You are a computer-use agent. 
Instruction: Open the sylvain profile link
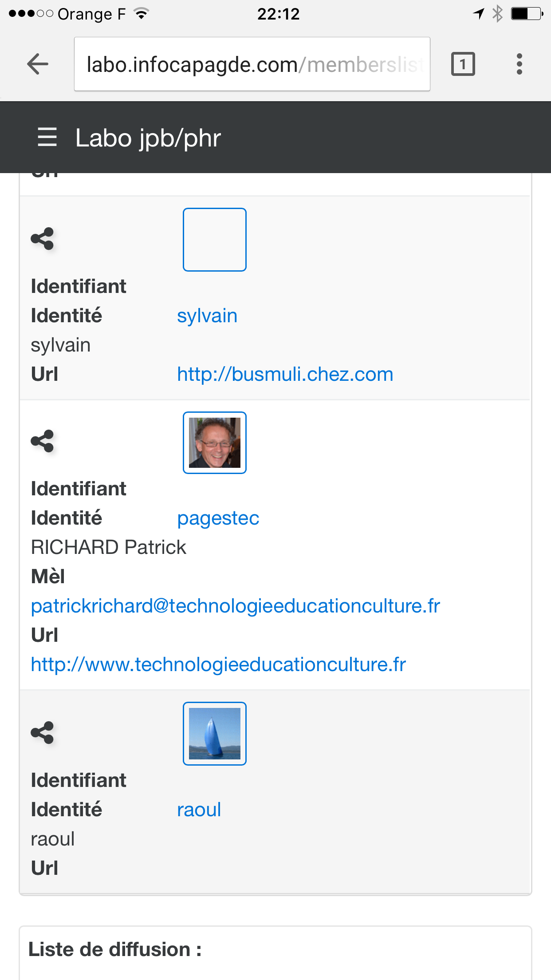point(207,316)
